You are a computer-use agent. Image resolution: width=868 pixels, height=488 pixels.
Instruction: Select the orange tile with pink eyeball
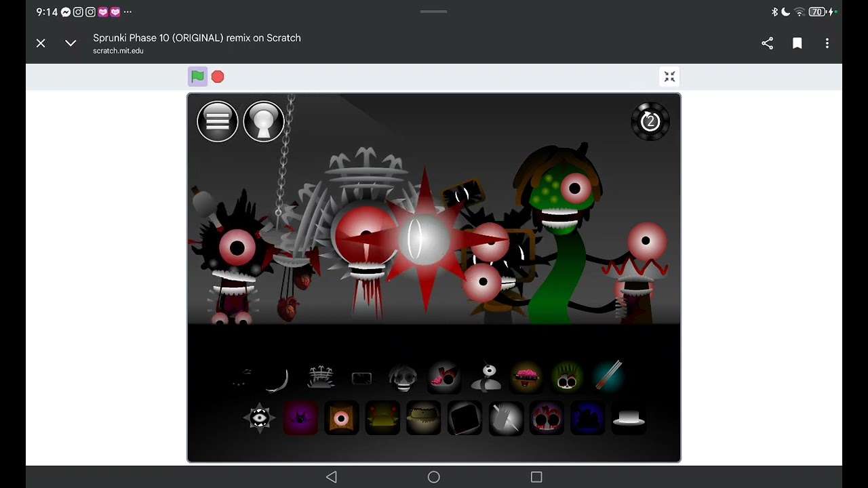pyautogui.click(x=341, y=418)
